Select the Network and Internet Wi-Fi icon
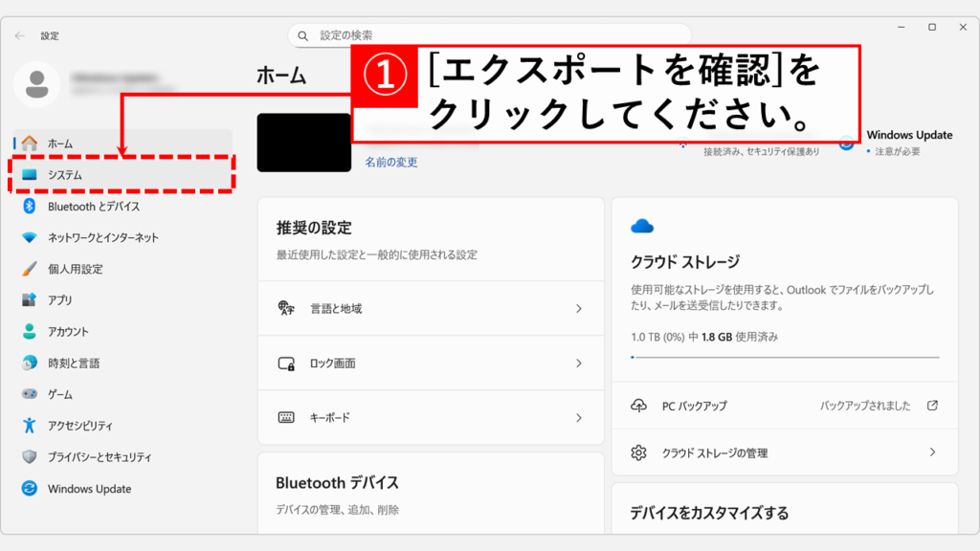 click(x=30, y=237)
